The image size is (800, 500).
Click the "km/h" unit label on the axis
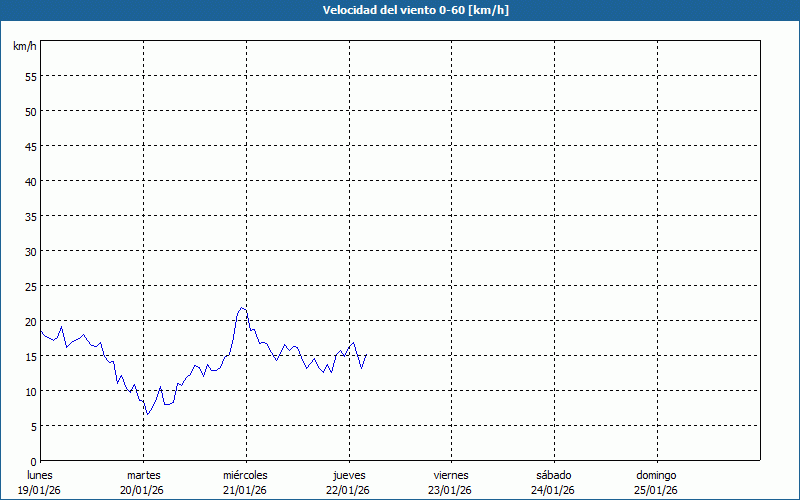click(24, 47)
